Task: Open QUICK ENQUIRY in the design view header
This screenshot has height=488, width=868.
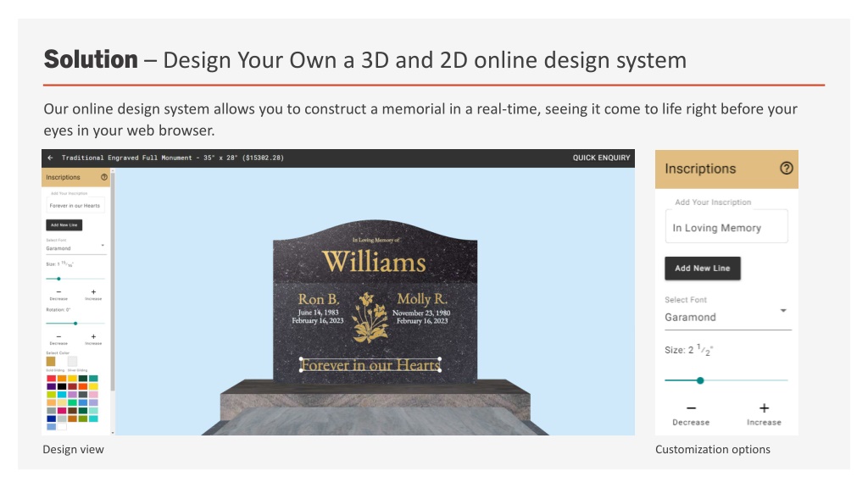Action: coord(601,158)
